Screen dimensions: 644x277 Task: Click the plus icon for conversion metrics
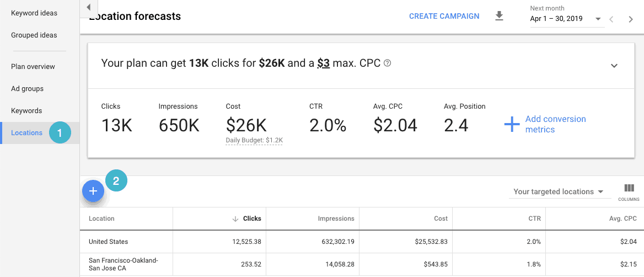(x=512, y=125)
